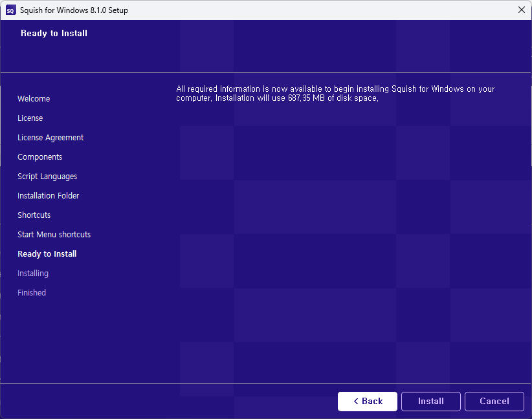
Task: Select the Script Languages step
Action: 47,177
